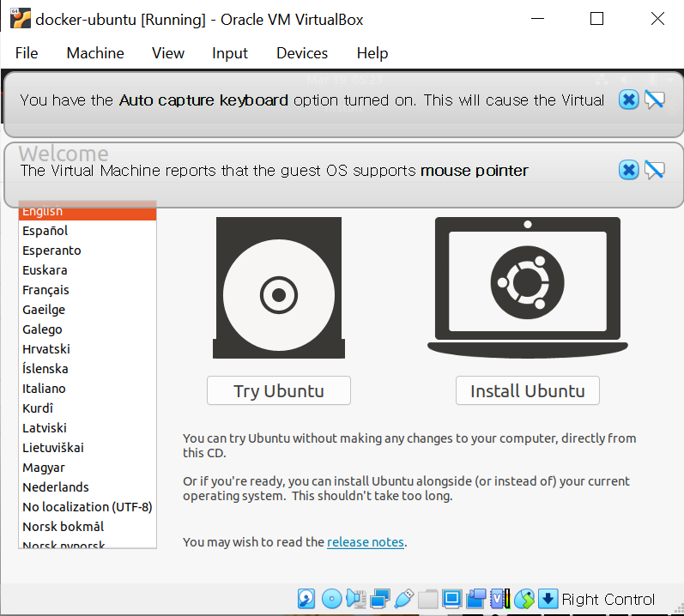Click the Right Control host key label

(x=608, y=600)
